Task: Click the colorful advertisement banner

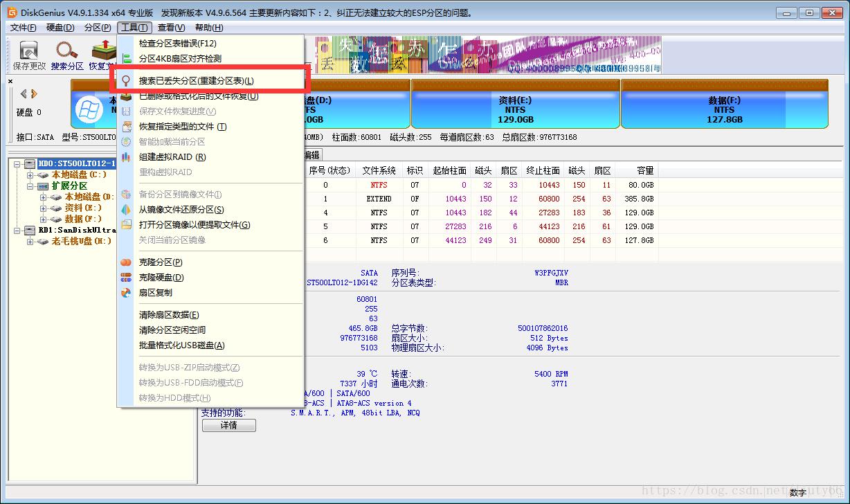Action: (488, 55)
